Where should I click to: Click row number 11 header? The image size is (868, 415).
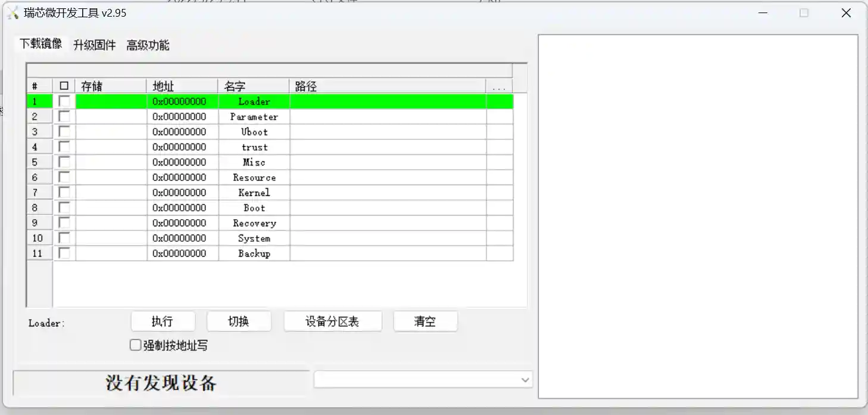pyautogui.click(x=39, y=253)
